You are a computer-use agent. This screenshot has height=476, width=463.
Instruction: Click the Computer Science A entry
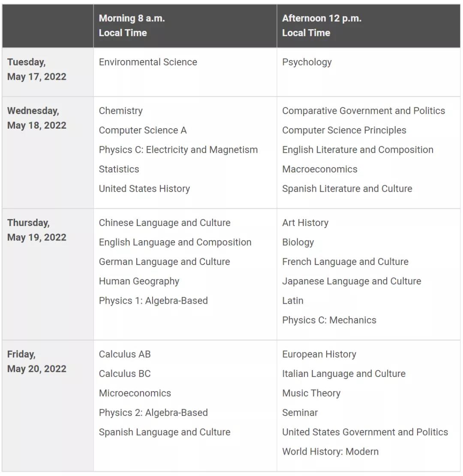[x=143, y=130]
